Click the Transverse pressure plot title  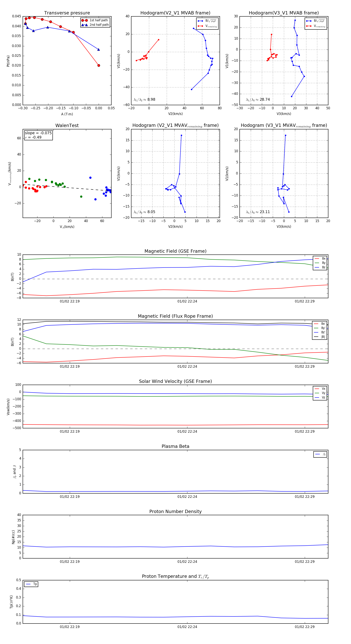(67, 13)
